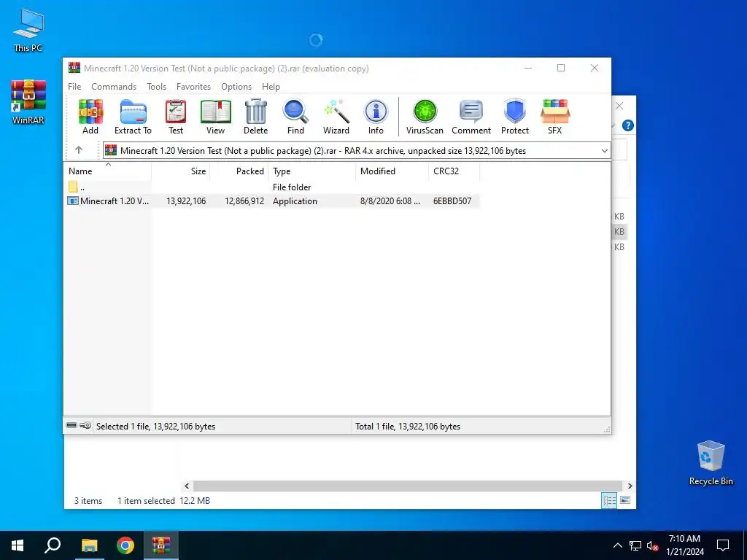Screen dimensions: 747x560
Task: Click the disk drive icon in status bar
Action: [x=71, y=425]
